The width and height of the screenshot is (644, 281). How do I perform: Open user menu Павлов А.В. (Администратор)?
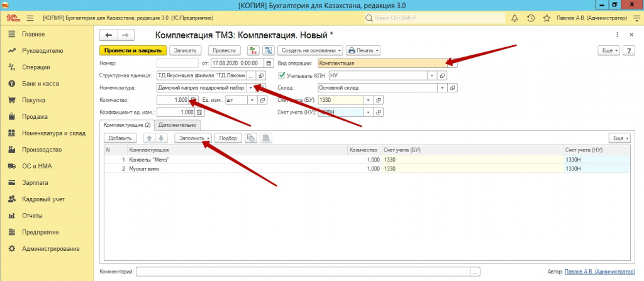pyautogui.click(x=591, y=18)
